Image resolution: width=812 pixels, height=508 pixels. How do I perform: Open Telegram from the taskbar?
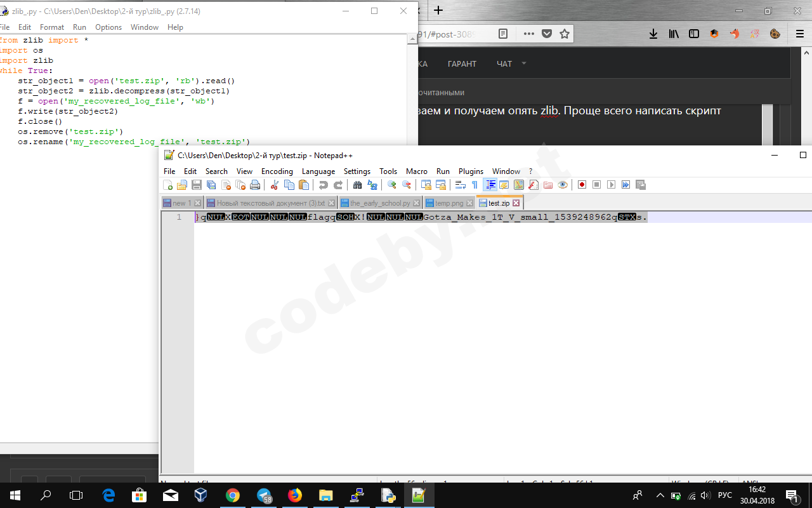click(264, 495)
